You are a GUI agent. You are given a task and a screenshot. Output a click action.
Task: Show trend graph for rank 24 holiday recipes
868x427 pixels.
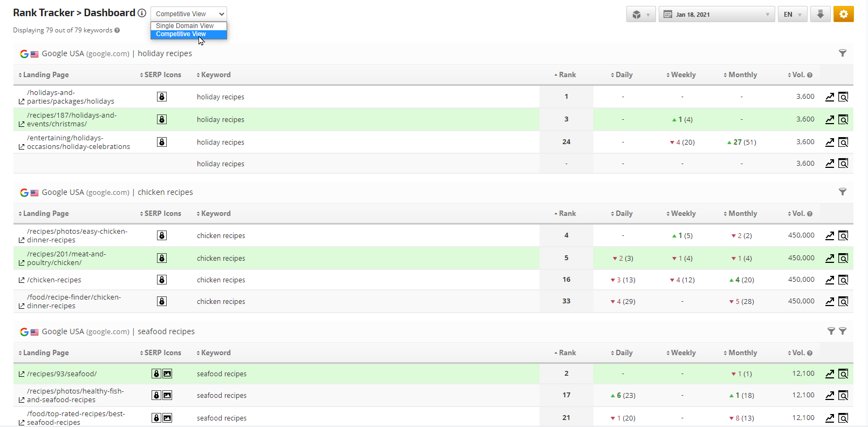pos(830,142)
